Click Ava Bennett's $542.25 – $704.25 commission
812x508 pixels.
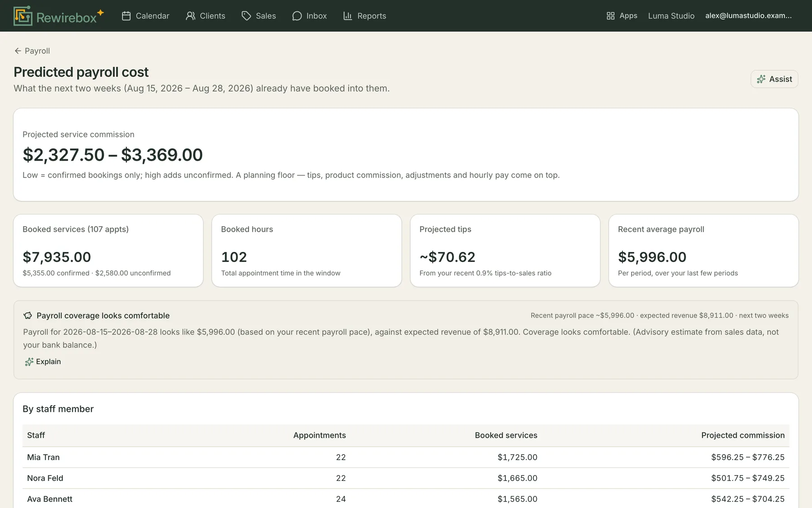coord(748,499)
